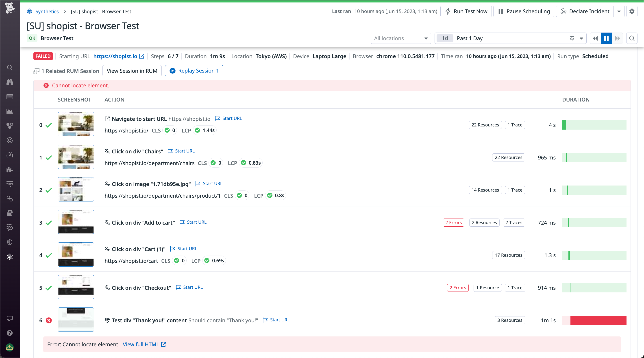Rewind to the previous test run
The image size is (644, 358).
point(595,38)
